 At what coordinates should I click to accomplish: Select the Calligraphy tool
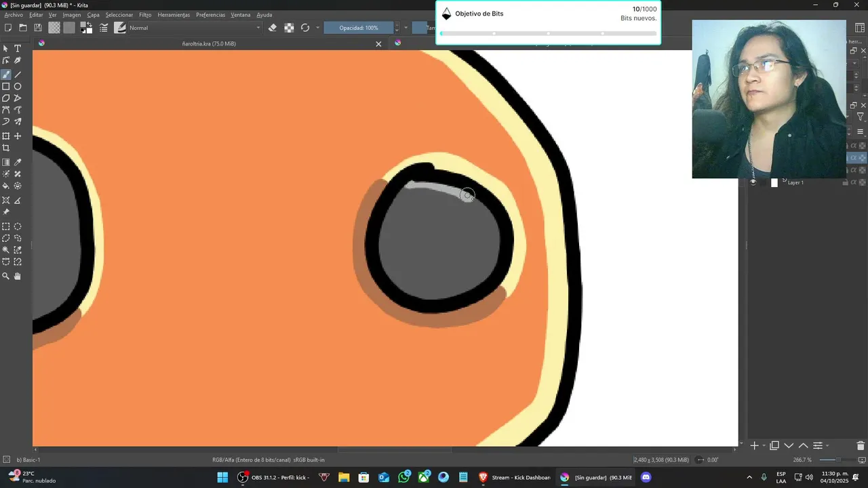tap(18, 60)
